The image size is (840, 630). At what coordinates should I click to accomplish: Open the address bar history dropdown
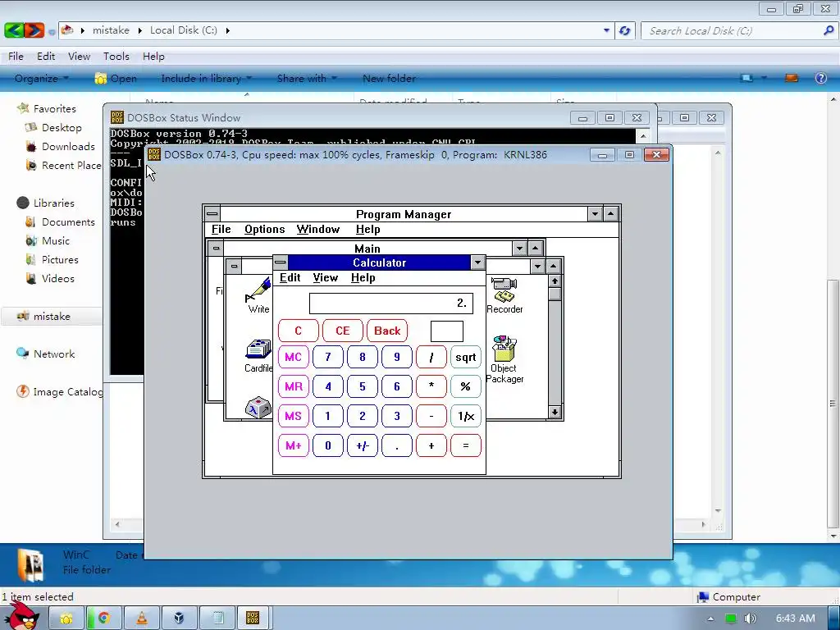(x=606, y=30)
